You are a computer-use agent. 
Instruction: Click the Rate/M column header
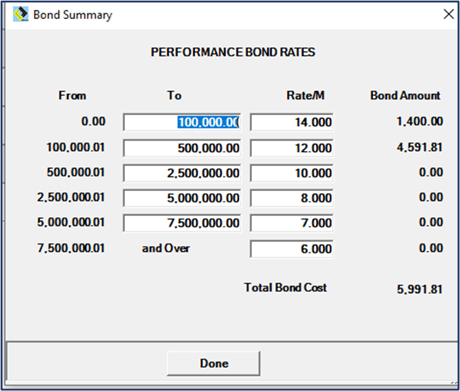point(305,95)
